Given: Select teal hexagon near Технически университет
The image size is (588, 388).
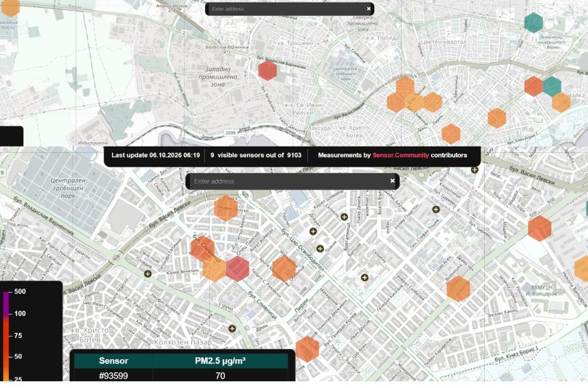Looking at the screenshot, I should click(533, 22).
